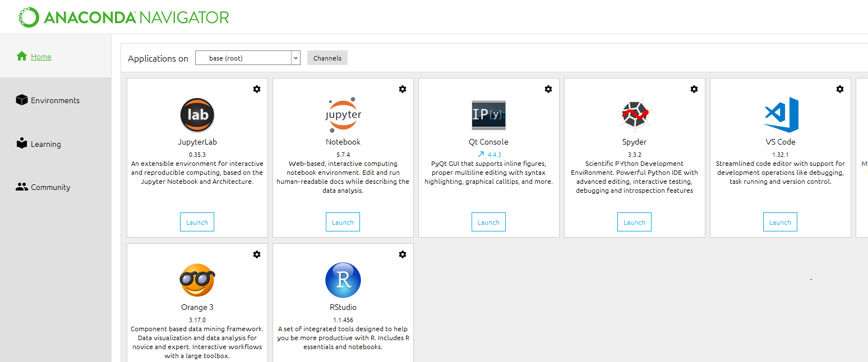Screen dimensions: 868x362
Task: Click the VS Code application icon
Action: tap(781, 114)
